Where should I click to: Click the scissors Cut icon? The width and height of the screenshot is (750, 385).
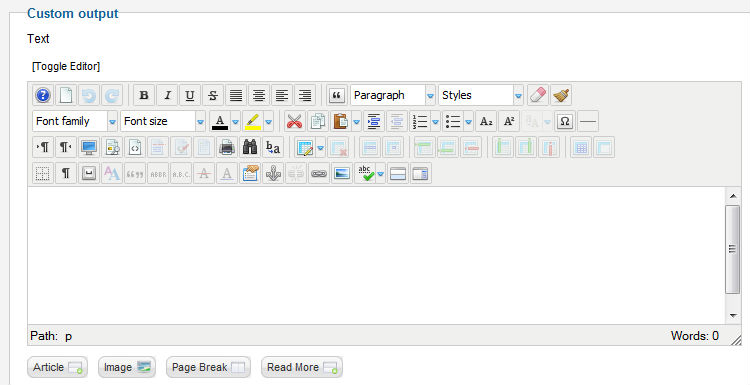295,121
